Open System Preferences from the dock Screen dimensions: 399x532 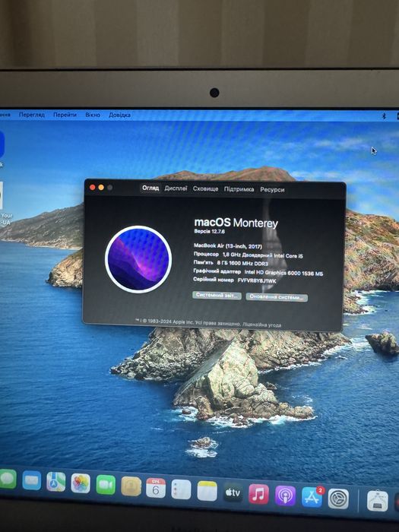[x=338, y=499]
